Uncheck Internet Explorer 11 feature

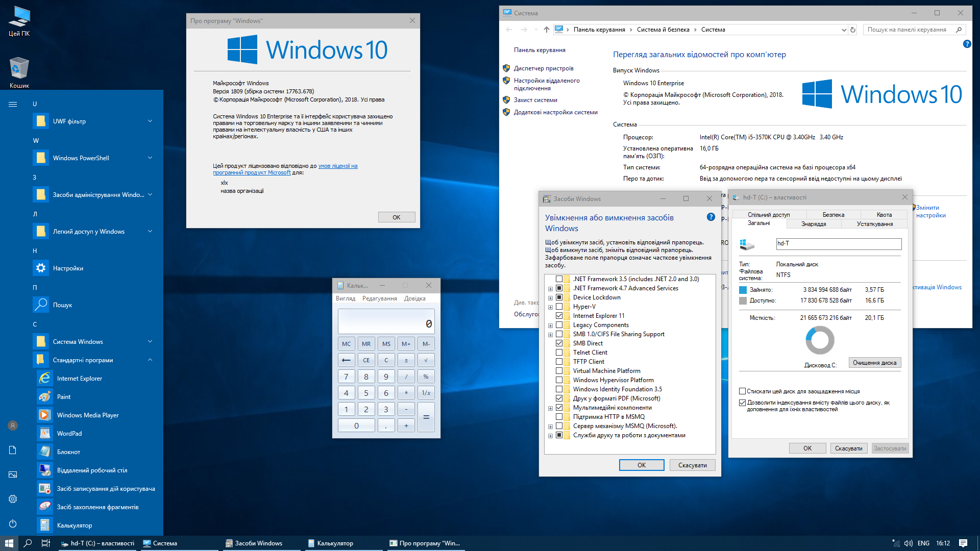(x=559, y=316)
